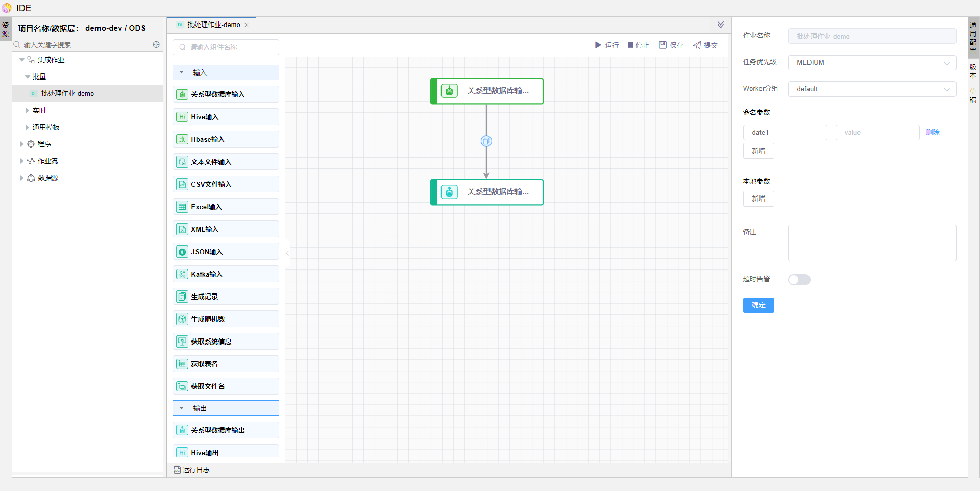980x491 pixels.
Task: Collapse the 输入 component group
Action: pos(182,72)
